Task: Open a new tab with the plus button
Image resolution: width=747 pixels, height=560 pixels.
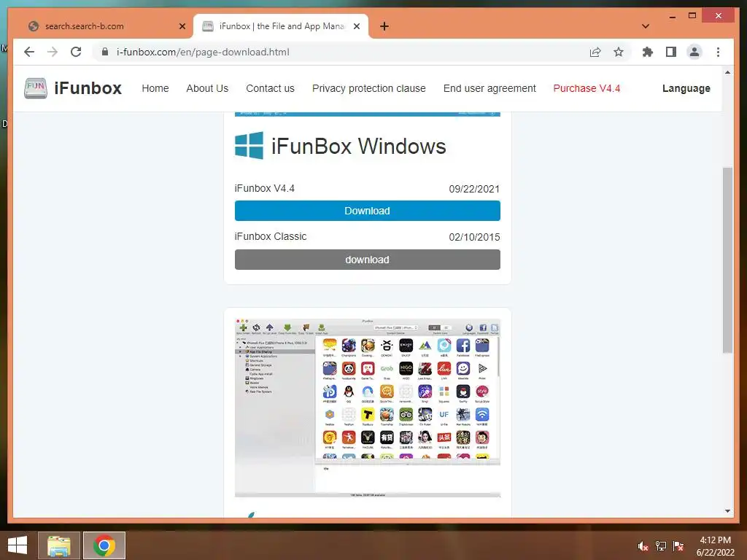Action: click(x=384, y=26)
